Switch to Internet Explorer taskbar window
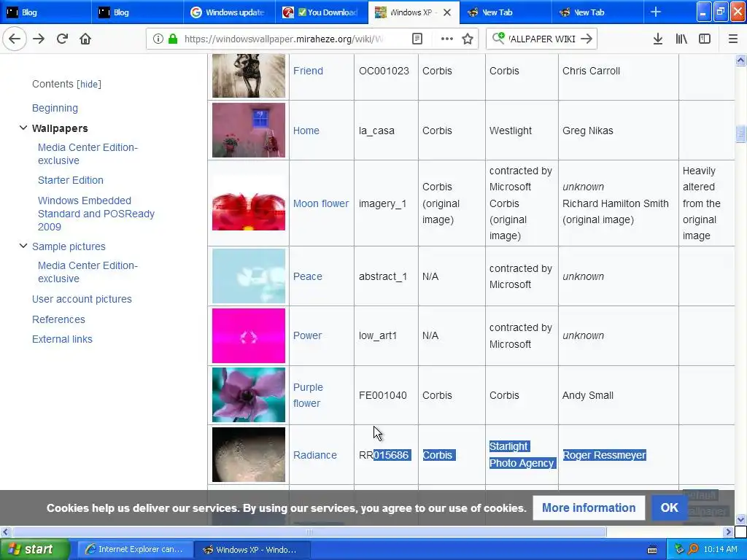The image size is (747, 560). (135, 550)
